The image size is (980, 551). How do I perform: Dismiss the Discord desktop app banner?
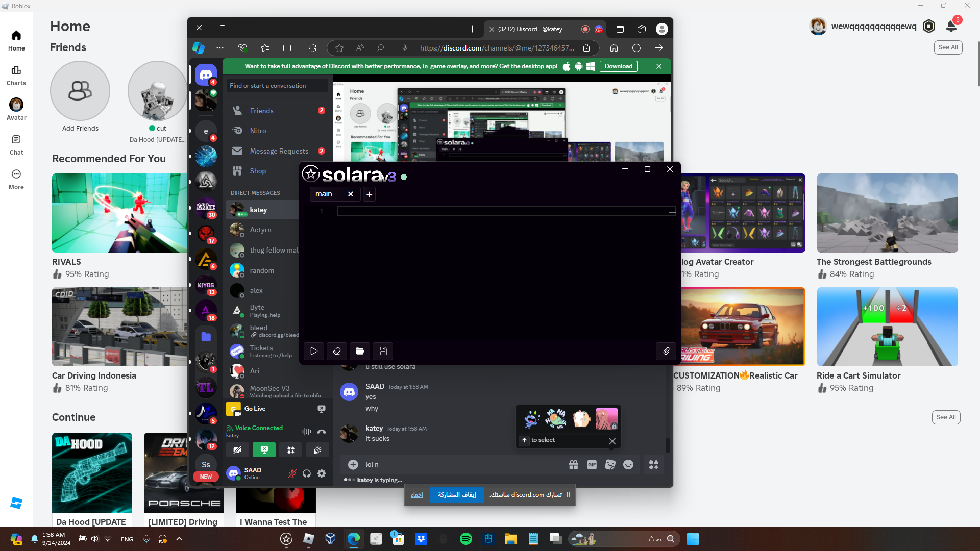[x=659, y=66]
